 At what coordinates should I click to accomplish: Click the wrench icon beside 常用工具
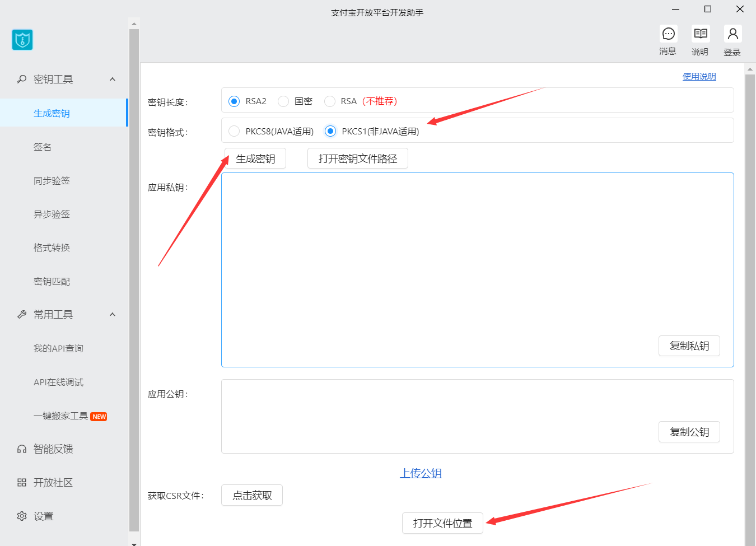pos(22,315)
